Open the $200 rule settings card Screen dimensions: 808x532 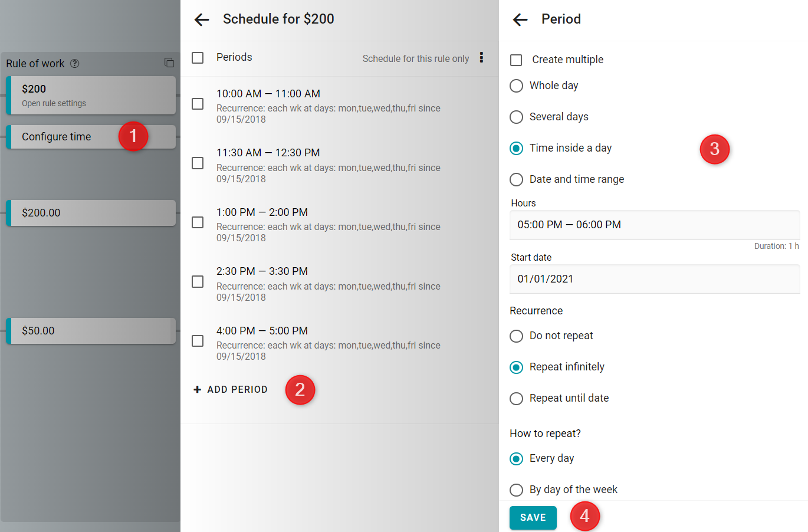(91, 95)
